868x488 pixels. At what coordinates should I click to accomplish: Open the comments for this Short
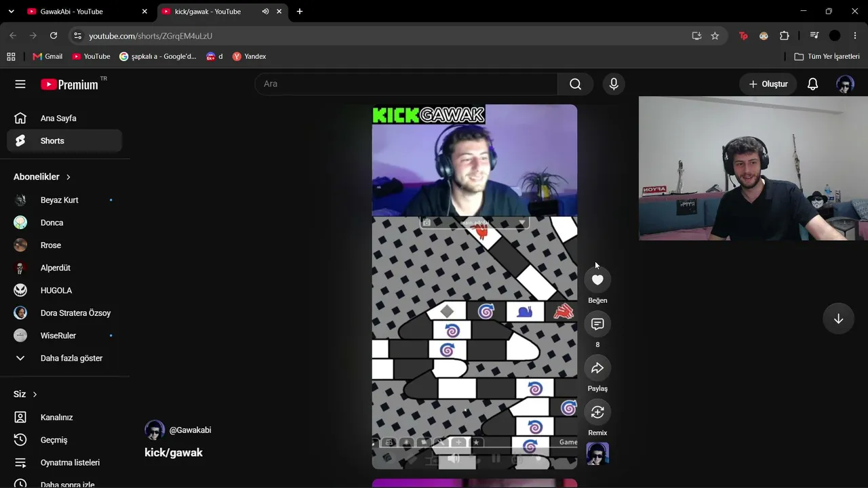(597, 324)
